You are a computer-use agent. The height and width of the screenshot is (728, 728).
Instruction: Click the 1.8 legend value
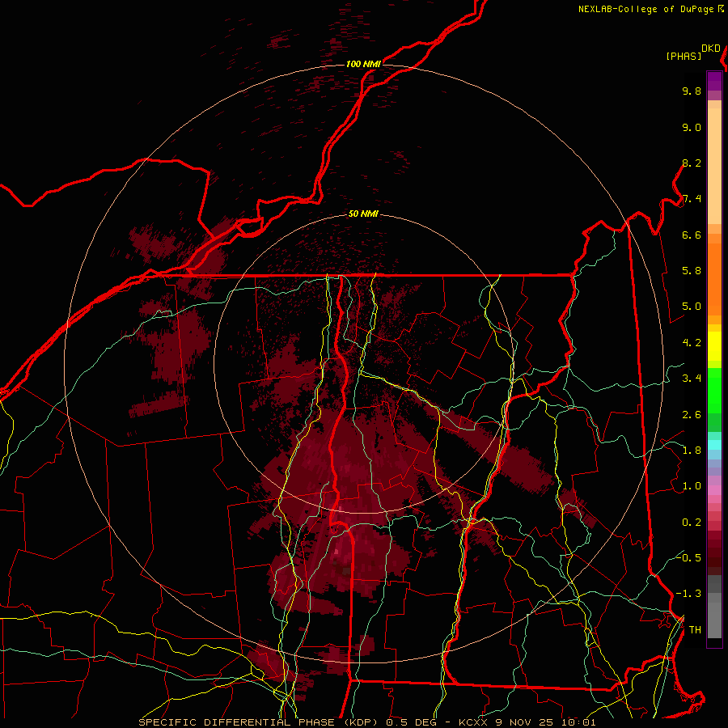point(692,451)
